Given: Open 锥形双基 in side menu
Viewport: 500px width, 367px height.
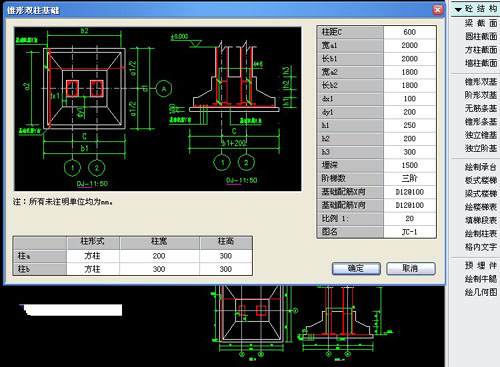Looking at the screenshot, I should tap(480, 82).
